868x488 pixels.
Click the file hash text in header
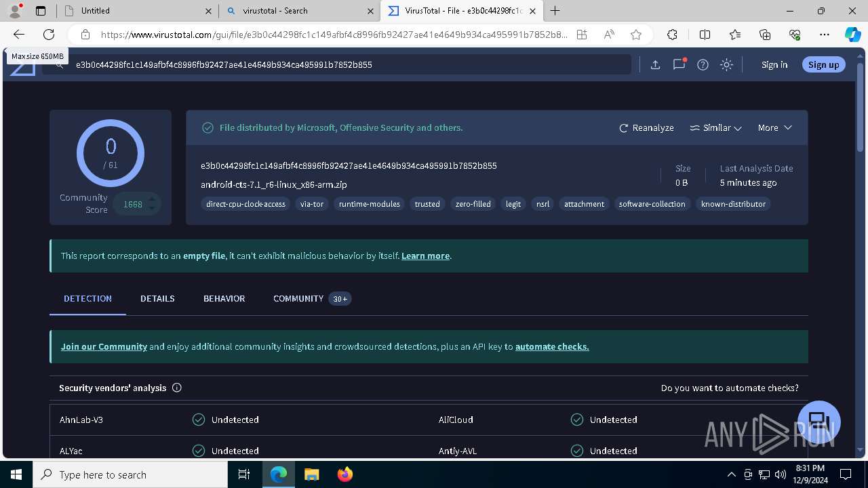click(x=349, y=165)
